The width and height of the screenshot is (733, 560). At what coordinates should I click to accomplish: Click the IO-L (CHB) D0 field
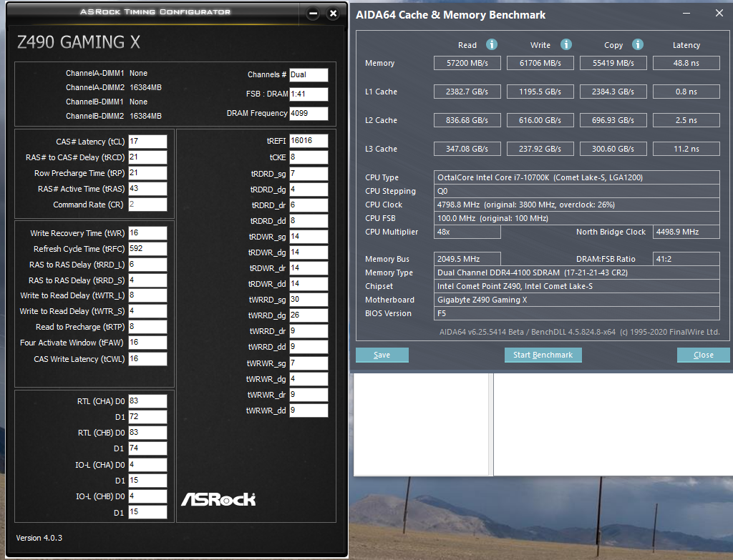tap(147, 496)
